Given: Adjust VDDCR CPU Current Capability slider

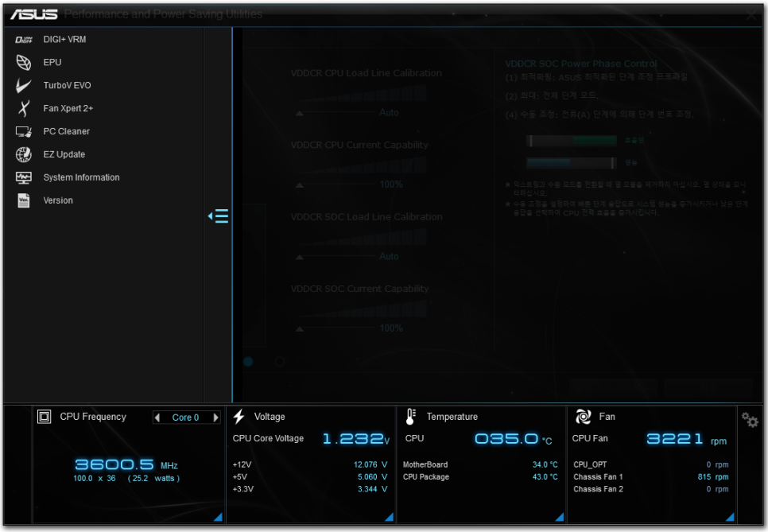Looking at the screenshot, I should [336, 184].
